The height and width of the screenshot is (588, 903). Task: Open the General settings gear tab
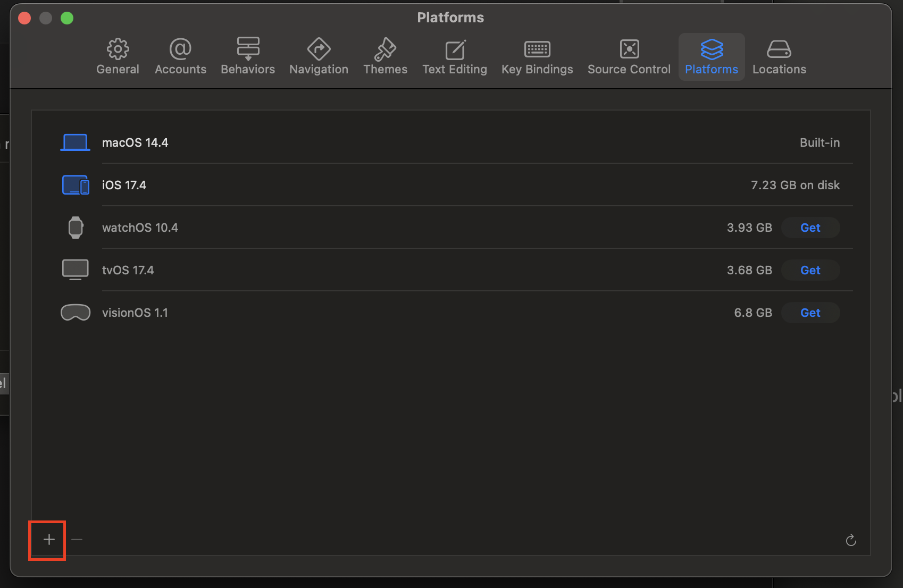[118, 57]
